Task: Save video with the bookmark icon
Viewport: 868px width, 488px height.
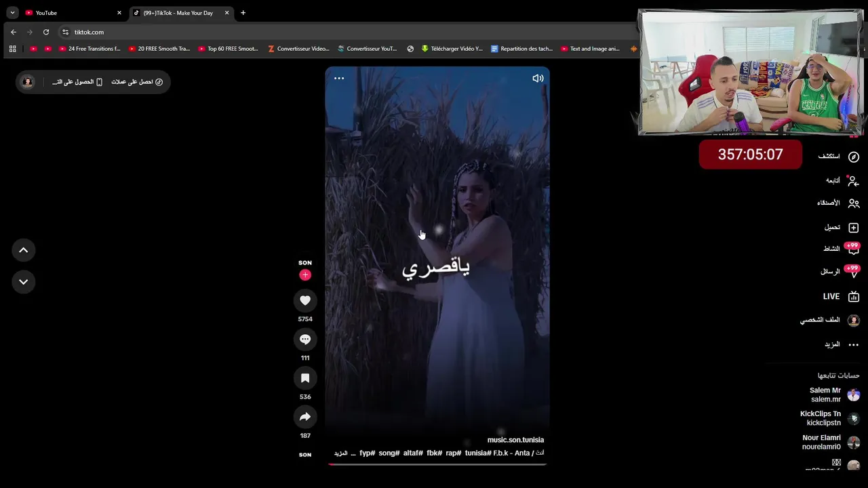Action: click(x=305, y=378)
